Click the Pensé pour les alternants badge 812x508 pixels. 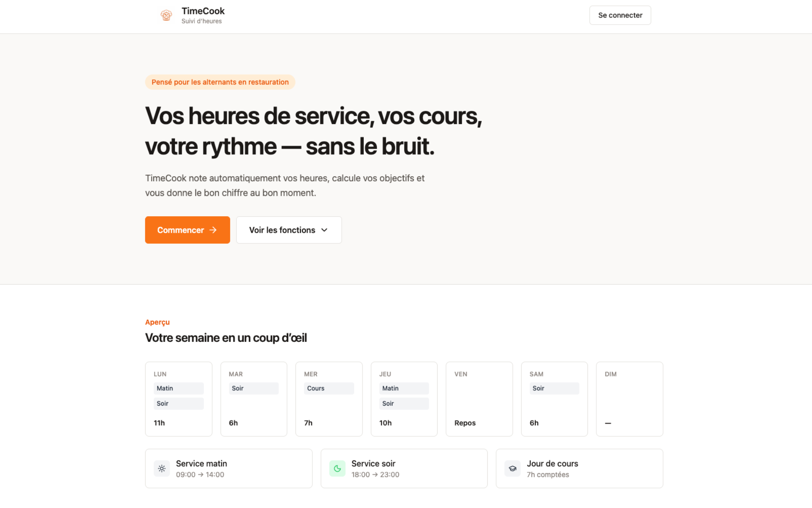coord(220,82)
